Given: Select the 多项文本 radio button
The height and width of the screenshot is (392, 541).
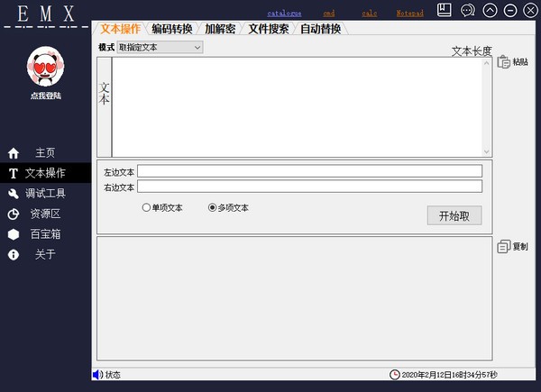Looking at the screenshot, I should [x=213, y=208].
